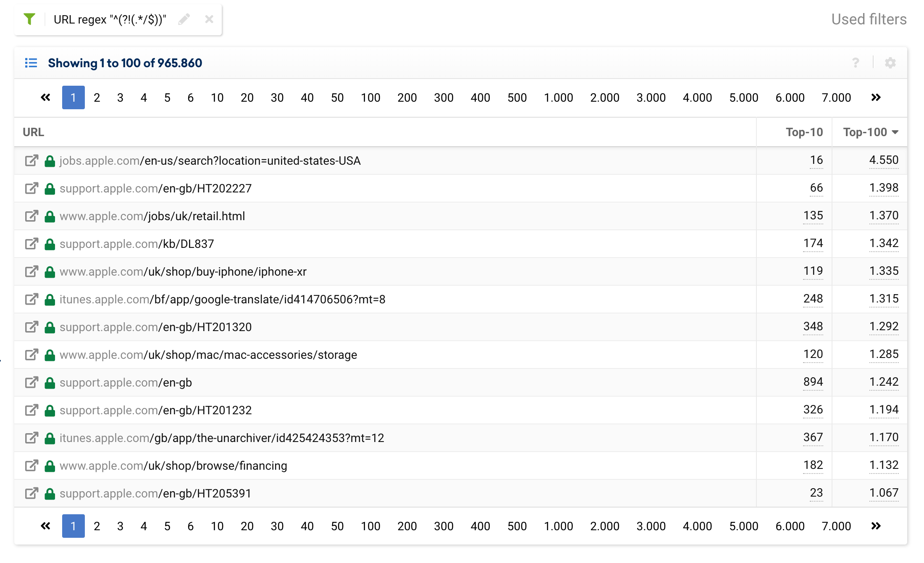Click the green lock icon on iphone-xr row
The image size is (924, 563).
pos(50,272)
